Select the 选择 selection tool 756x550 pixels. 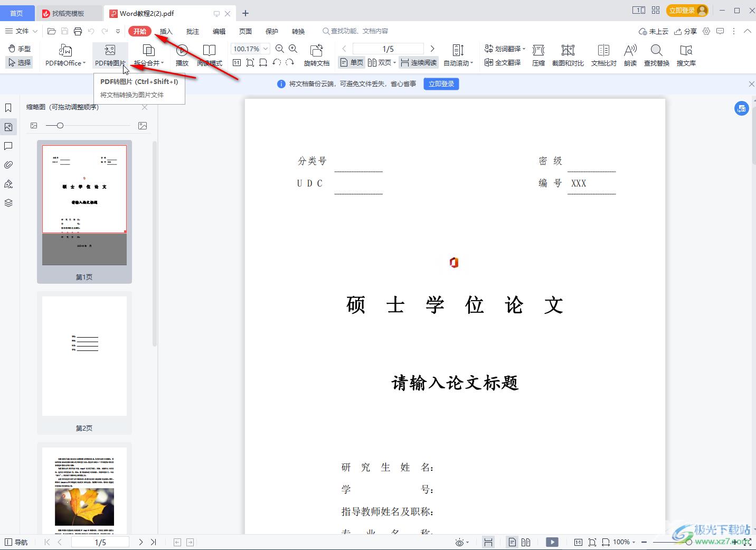20,62
